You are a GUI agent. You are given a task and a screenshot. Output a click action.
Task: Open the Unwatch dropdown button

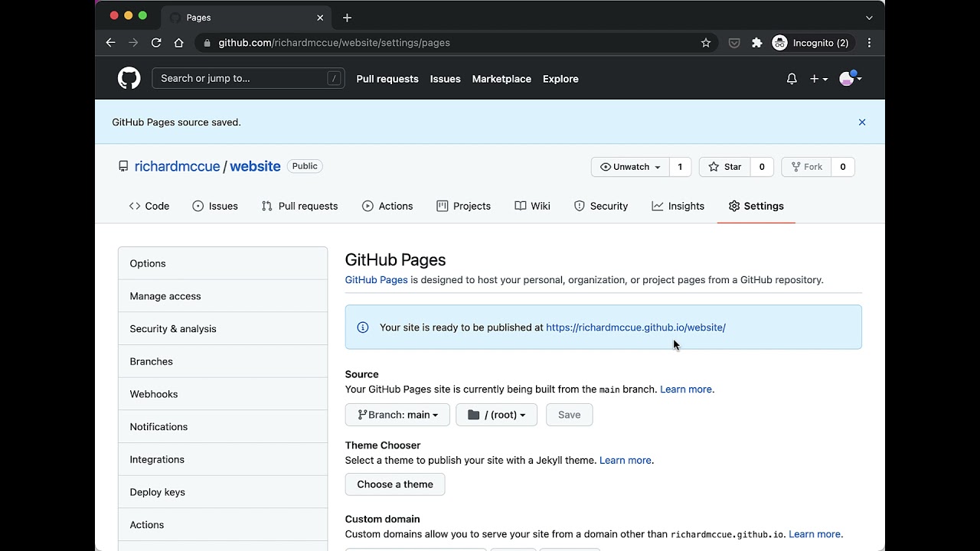[x=630, y=167]
